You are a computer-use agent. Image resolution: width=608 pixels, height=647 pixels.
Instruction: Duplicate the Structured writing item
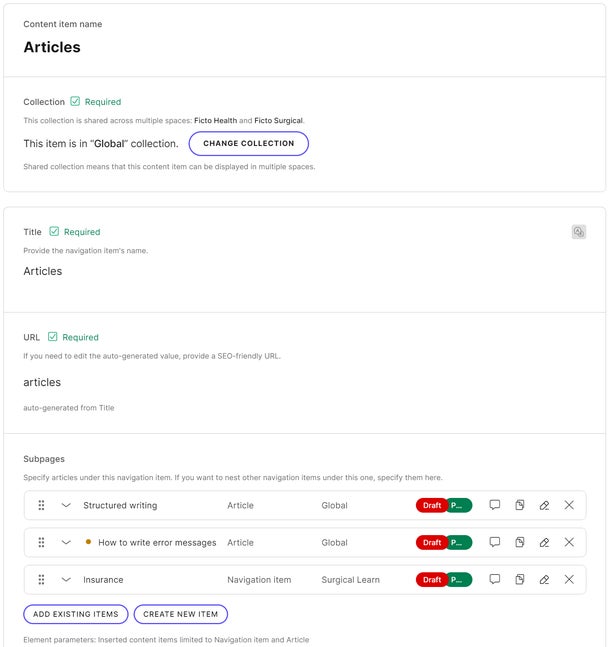(520, 505)
